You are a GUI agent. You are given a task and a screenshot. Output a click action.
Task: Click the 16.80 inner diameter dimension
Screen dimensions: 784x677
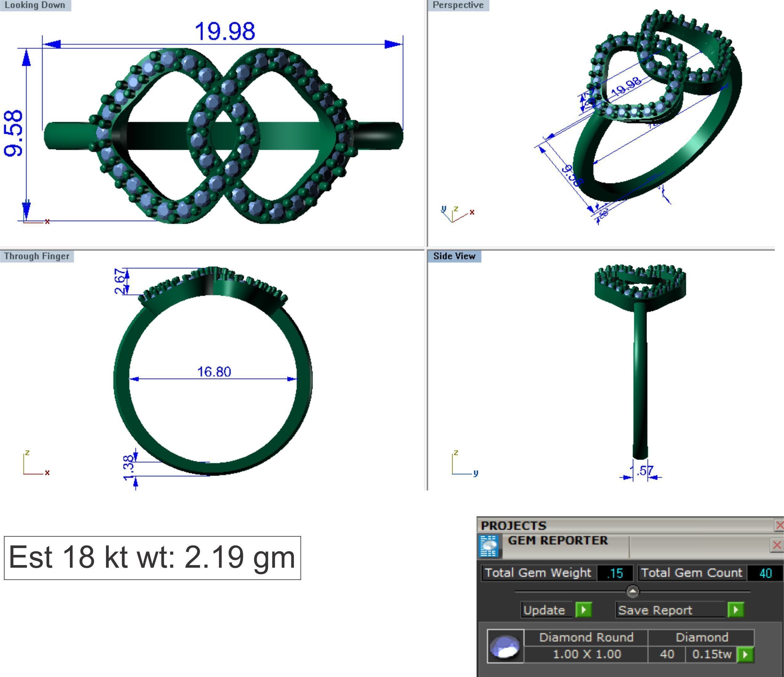click(214, 372)
